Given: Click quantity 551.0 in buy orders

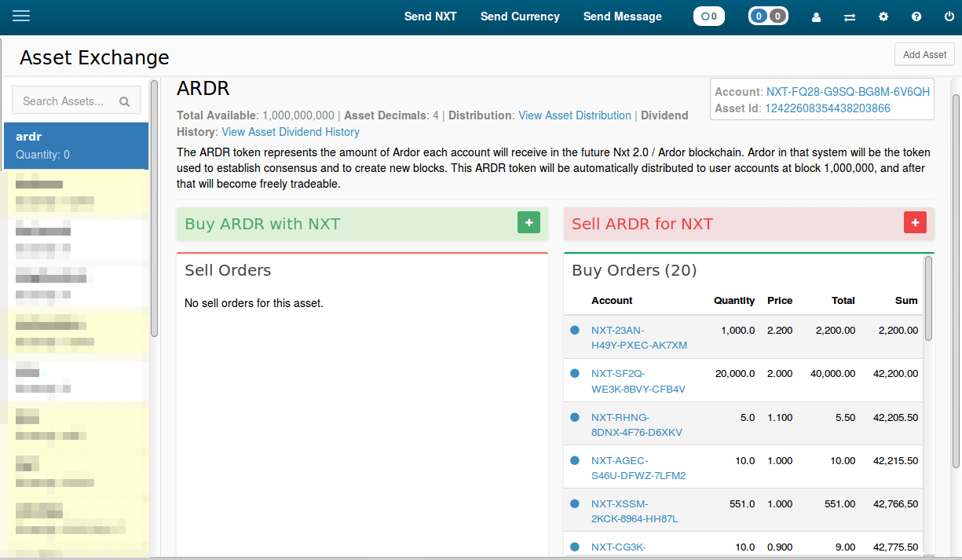Looking at the screenshot, I should (x=742, y=504).
